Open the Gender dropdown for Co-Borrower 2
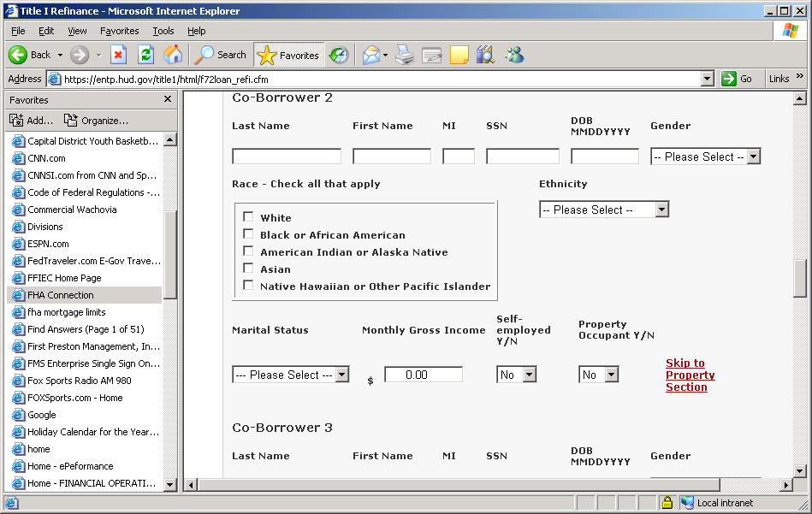Screen dimensions: 812x514 [x=705, y=157]
